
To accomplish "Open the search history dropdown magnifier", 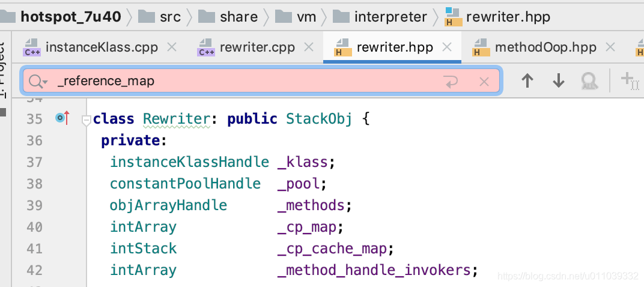I will (38, 81).
